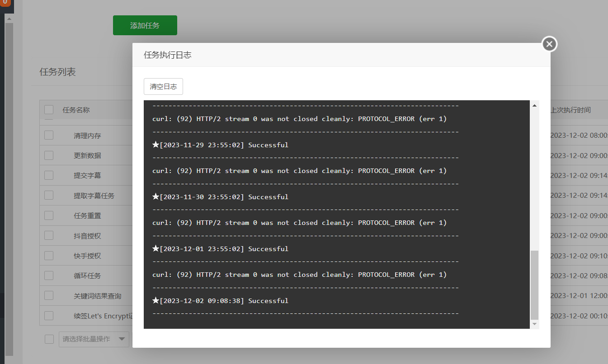The image size is (608, 364).
Task: Check the 循环任务 task checkbox
Action: point(49,275)
